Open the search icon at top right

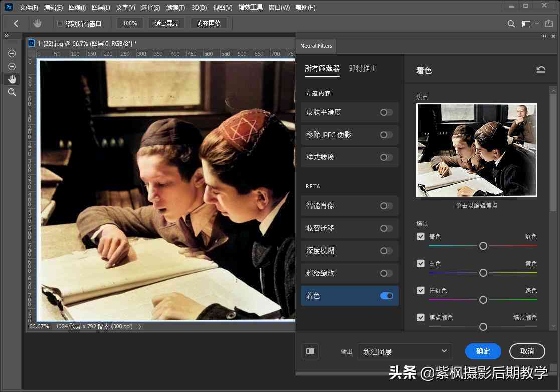point(511,24)
